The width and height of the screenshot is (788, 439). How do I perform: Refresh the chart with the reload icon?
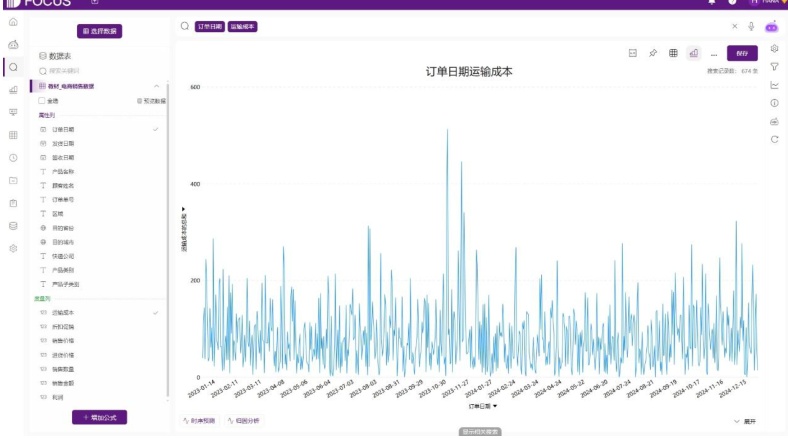(774, 139)
